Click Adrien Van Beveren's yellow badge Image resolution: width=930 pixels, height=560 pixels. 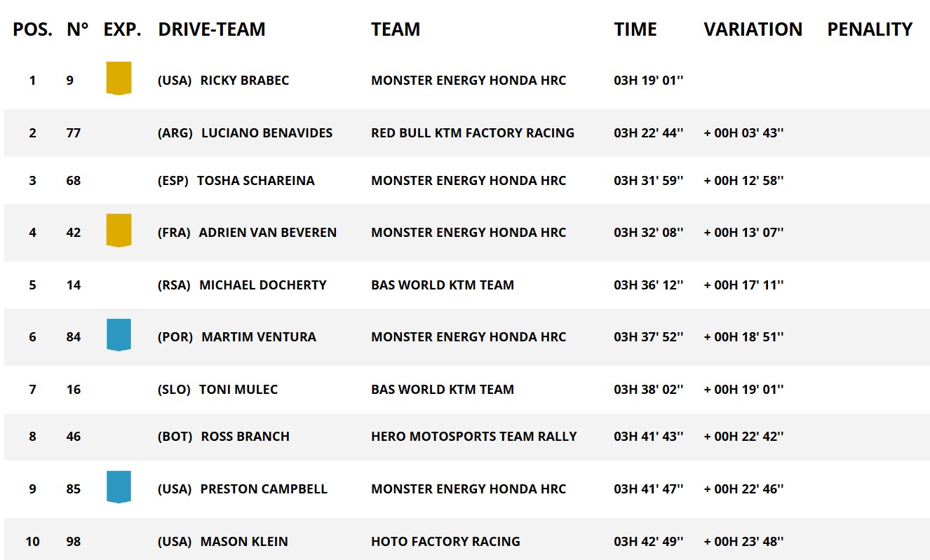[119, 231]
